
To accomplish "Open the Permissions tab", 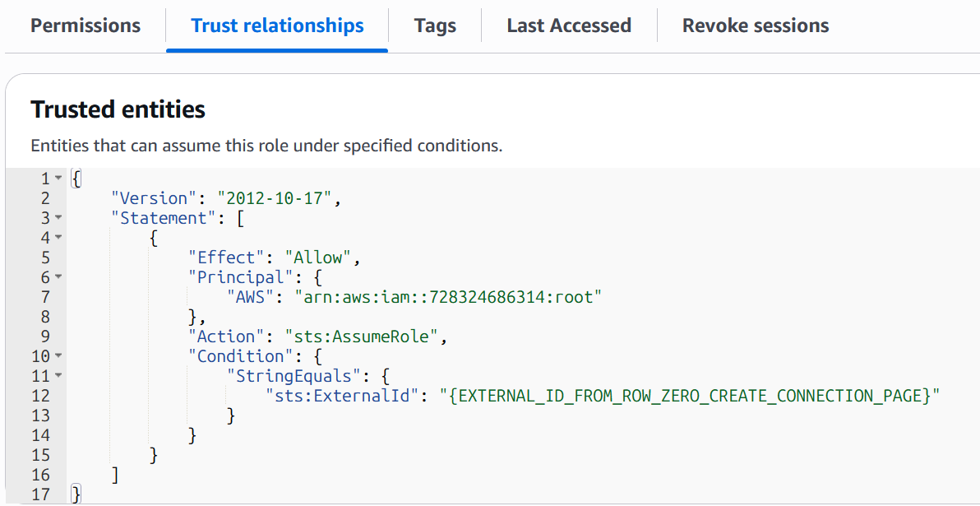I will 86,26.
